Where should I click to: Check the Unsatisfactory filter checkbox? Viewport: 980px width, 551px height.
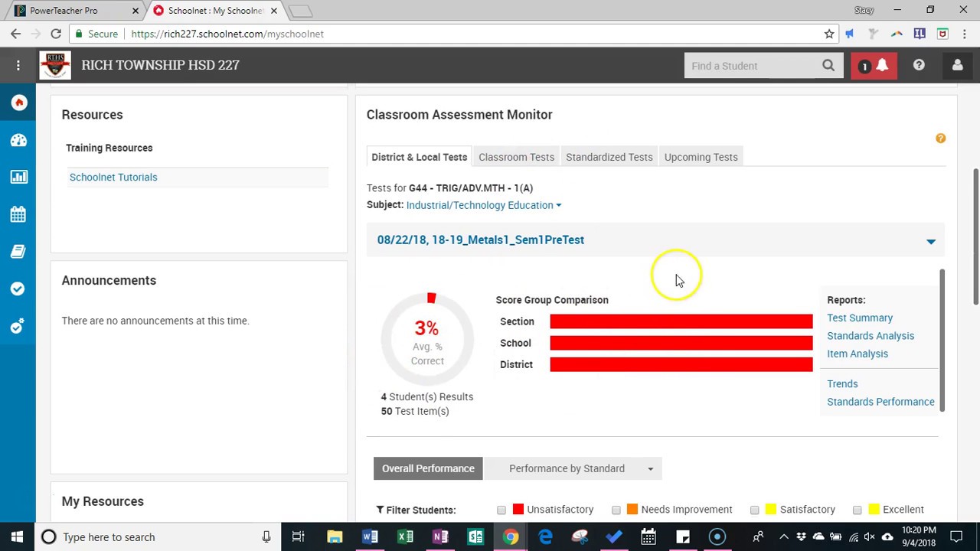pos(501,510)
